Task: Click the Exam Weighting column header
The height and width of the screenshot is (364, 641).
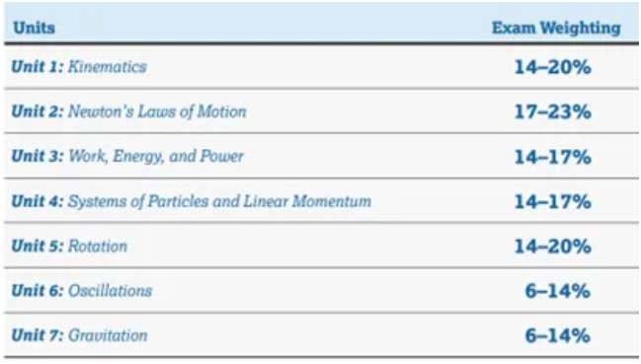Action: (x=556, y=28)
